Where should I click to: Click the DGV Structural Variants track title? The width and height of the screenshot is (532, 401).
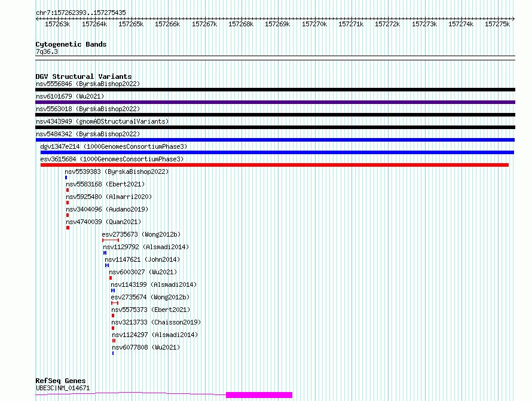click(84, 76)
